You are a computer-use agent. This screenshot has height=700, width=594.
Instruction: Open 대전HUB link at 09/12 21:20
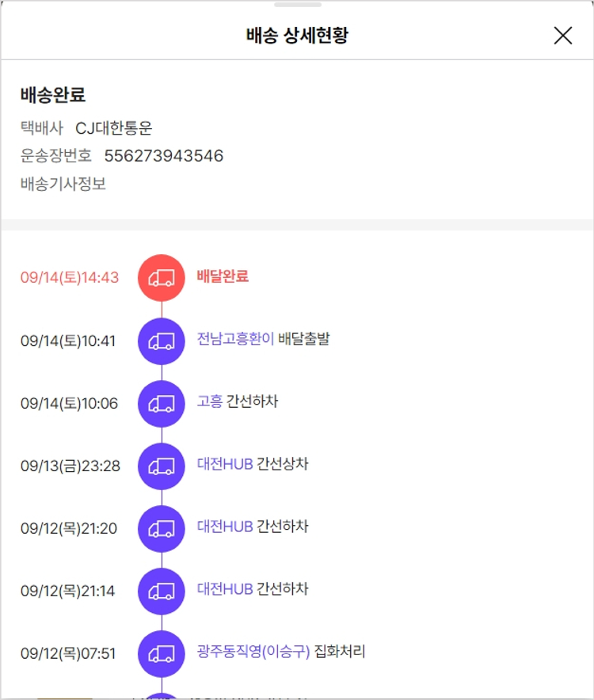225,527
